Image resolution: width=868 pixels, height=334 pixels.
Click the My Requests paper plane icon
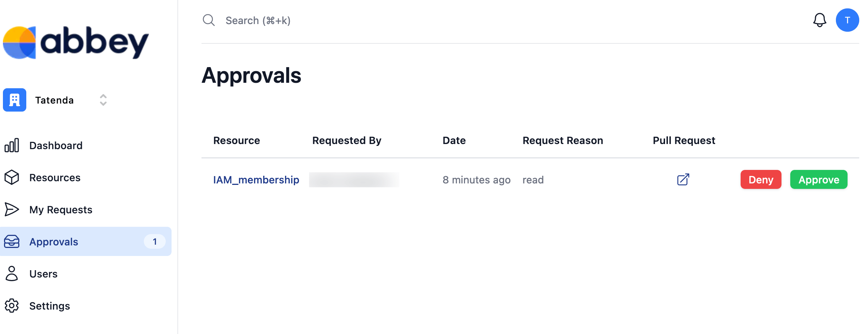click(x=12, y=210)
